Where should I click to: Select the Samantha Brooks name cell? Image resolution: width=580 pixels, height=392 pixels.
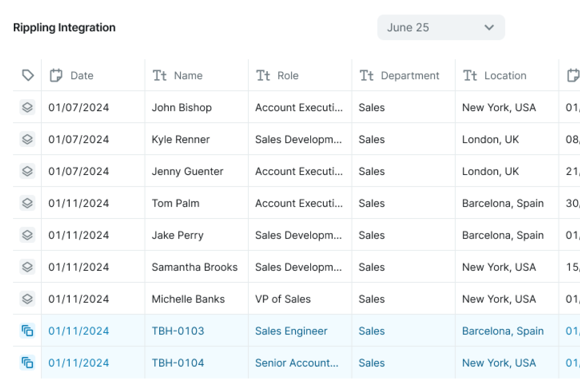(194, 267)
